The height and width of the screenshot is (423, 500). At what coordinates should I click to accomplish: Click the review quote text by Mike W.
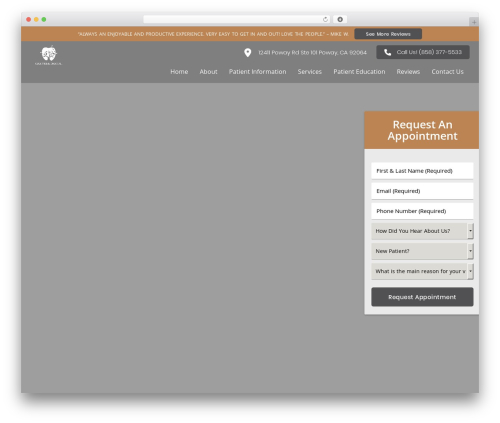tap(213, 34)
